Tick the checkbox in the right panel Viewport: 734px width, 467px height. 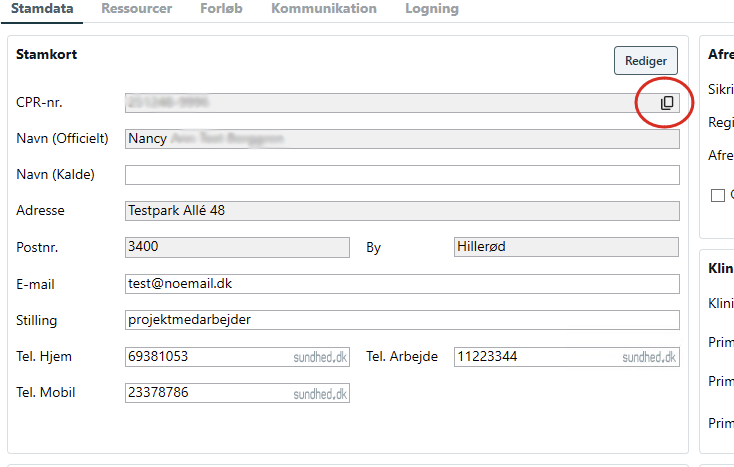click(717, 196)
